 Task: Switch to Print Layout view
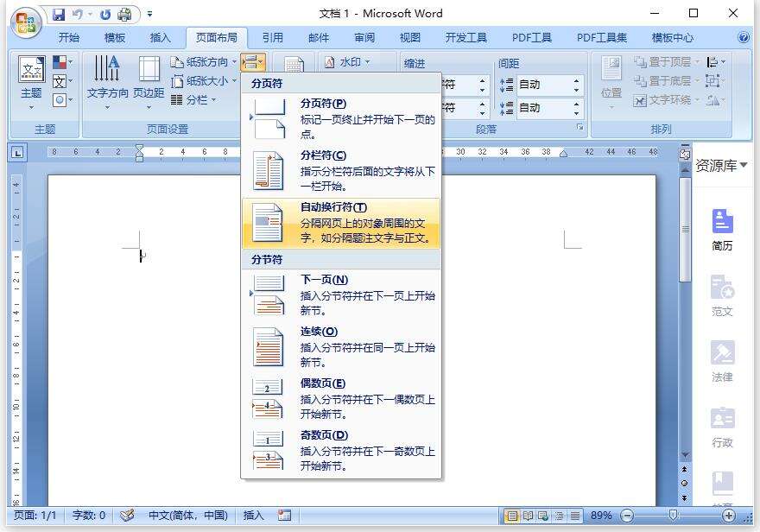pyautogui.click(x=512, y=516)
